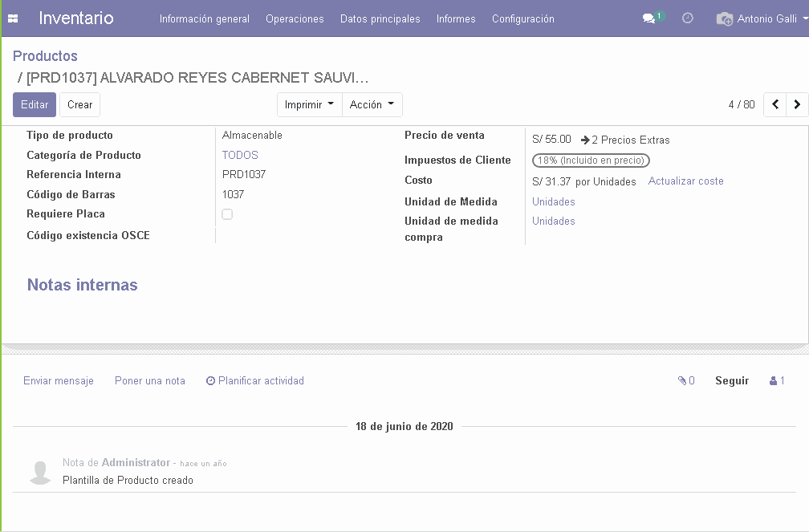Expand the Acción dropdown
This screenshot has height=532, width=809.
(x=372, y=104)
